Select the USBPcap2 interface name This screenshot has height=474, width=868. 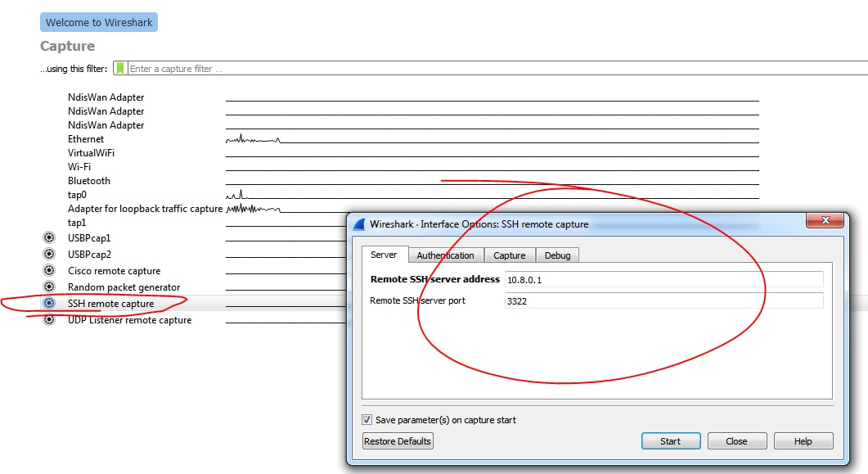[90, 254]
